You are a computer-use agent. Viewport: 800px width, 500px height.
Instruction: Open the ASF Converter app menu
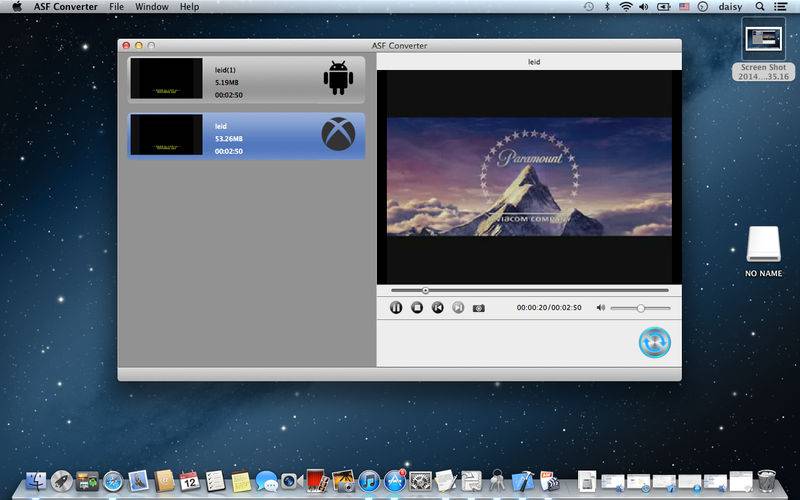[x=66, y=7]
